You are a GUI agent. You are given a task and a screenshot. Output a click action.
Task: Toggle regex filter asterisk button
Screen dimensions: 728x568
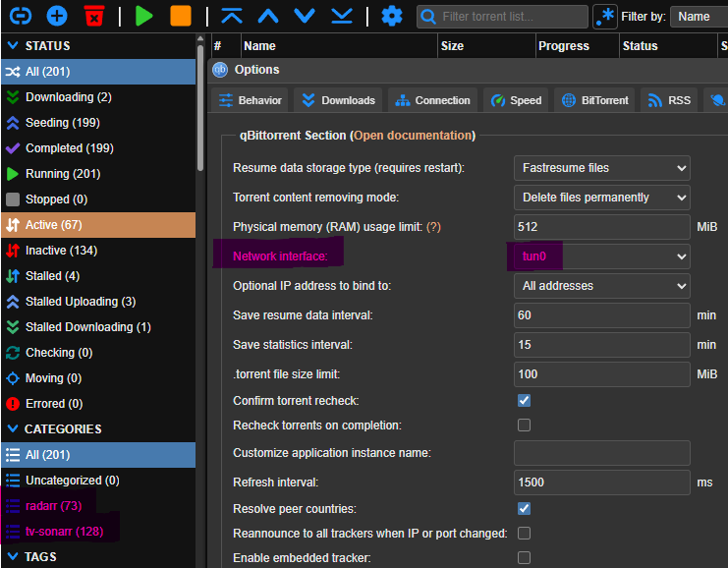[605, 17]
